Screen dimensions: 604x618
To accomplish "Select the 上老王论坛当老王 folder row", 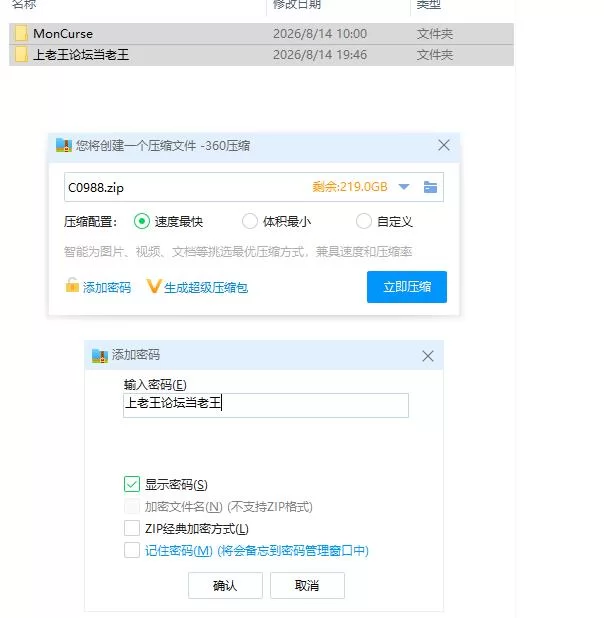I will [261, 55].
